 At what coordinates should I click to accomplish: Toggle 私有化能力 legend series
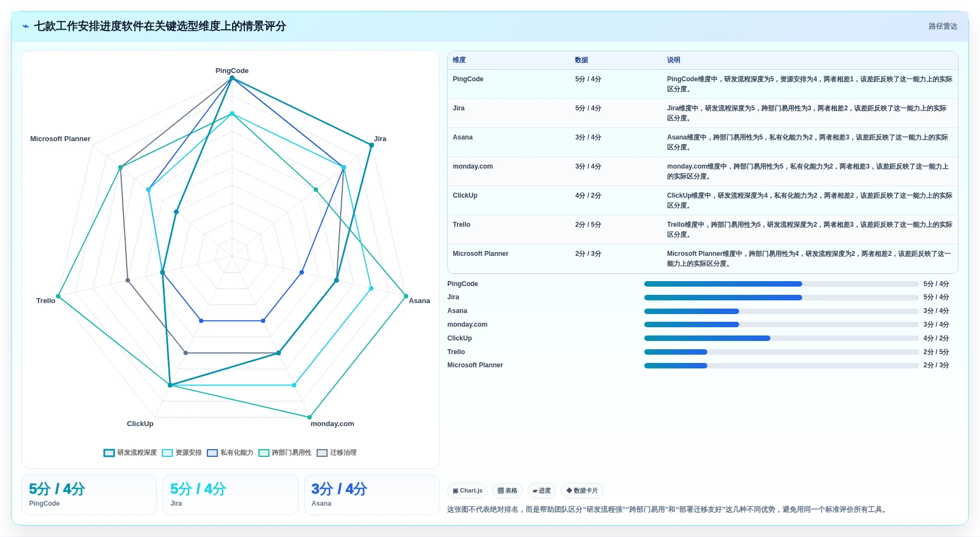230,453
